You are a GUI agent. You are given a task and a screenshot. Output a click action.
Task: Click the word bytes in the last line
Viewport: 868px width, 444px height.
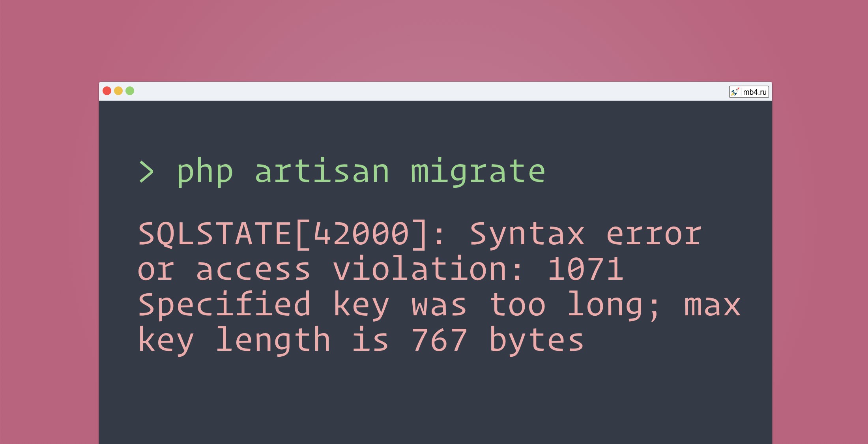536,340
